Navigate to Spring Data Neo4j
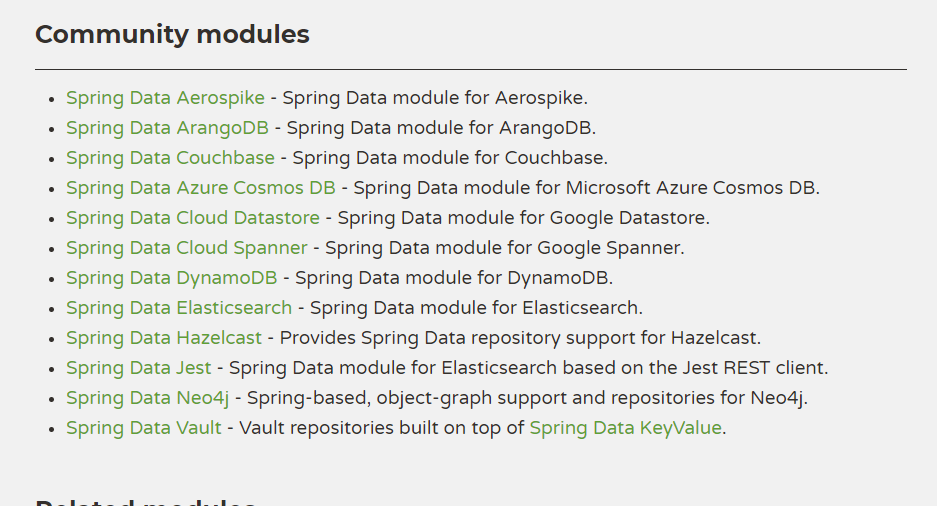This screenshot has width=937, height=506. click(x=147, y=398)
